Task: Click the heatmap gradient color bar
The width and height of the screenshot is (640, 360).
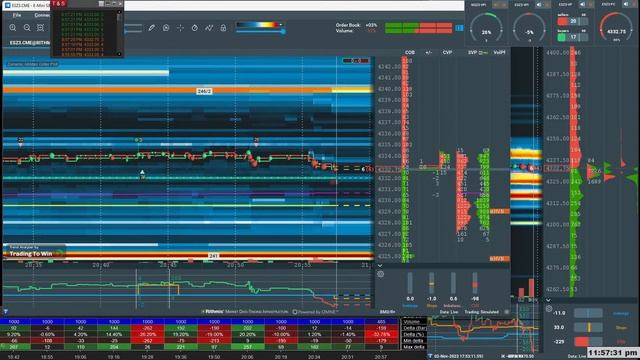Action: (x=257, y=24)
